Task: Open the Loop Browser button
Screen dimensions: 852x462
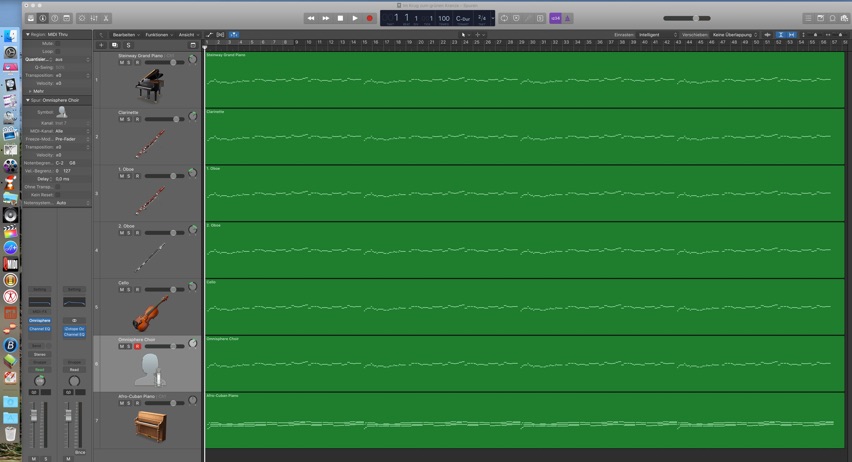Action: click(x=832, y=18)
